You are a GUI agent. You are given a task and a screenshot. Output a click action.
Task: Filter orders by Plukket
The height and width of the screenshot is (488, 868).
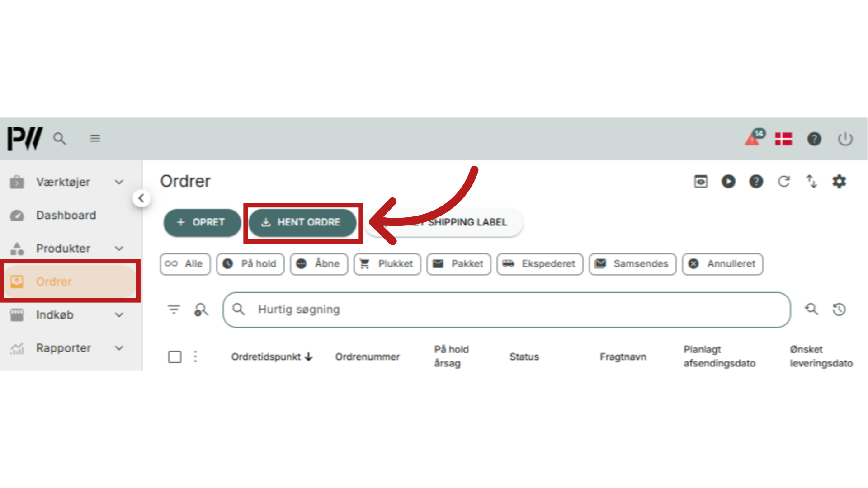pyautogui.click(x=387, y=264)
